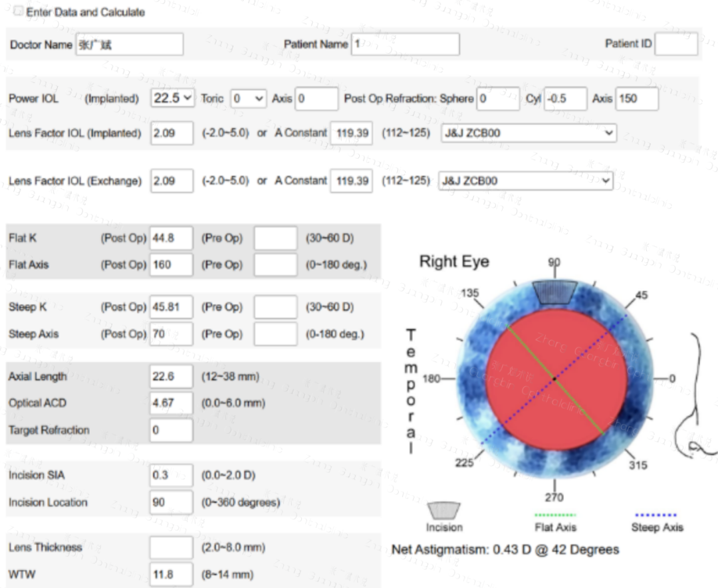Click the Steep K Pre Op field

coord(276,306)
